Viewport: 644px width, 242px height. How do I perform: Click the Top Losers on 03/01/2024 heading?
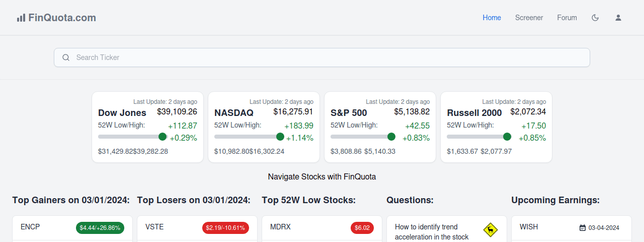[194, 200]
